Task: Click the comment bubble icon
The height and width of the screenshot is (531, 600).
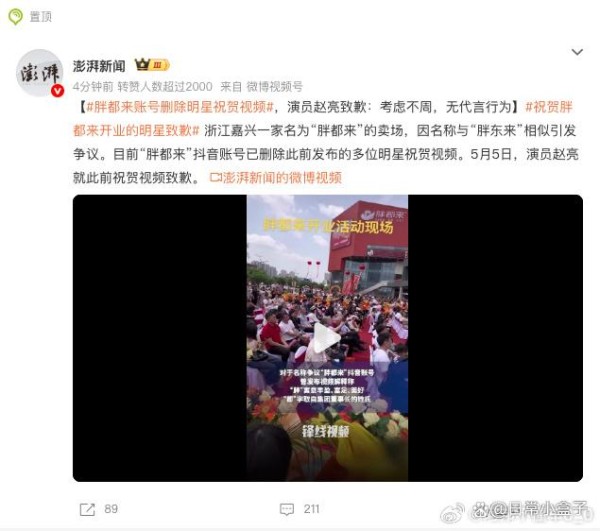Action: [x=287, y=509]
